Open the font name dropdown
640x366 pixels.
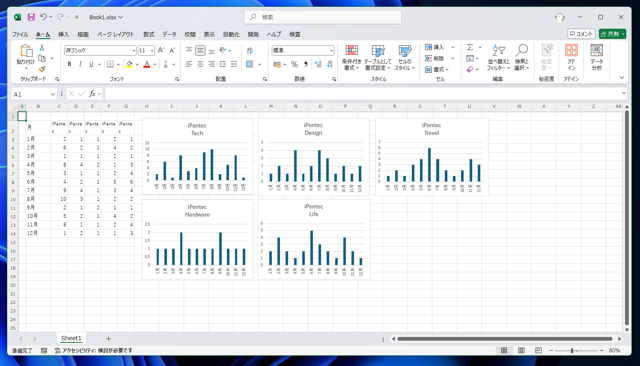coord(134,51)
